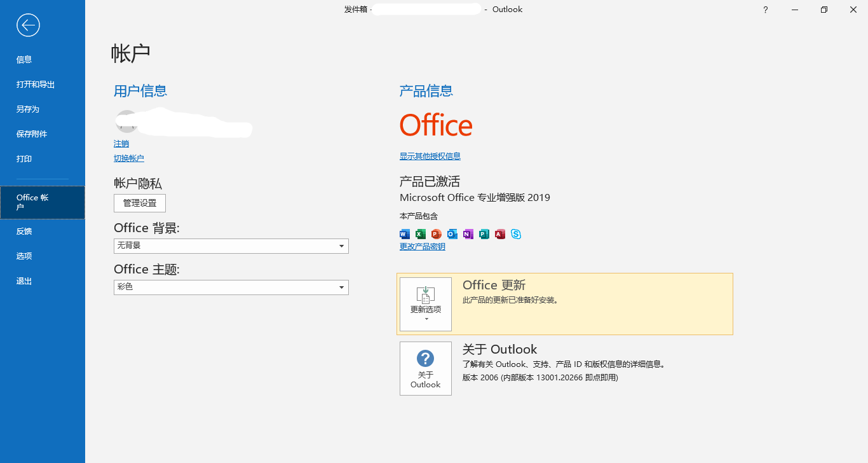
Task: Click the 更改产品密钥 link
Action: [423, 247]
